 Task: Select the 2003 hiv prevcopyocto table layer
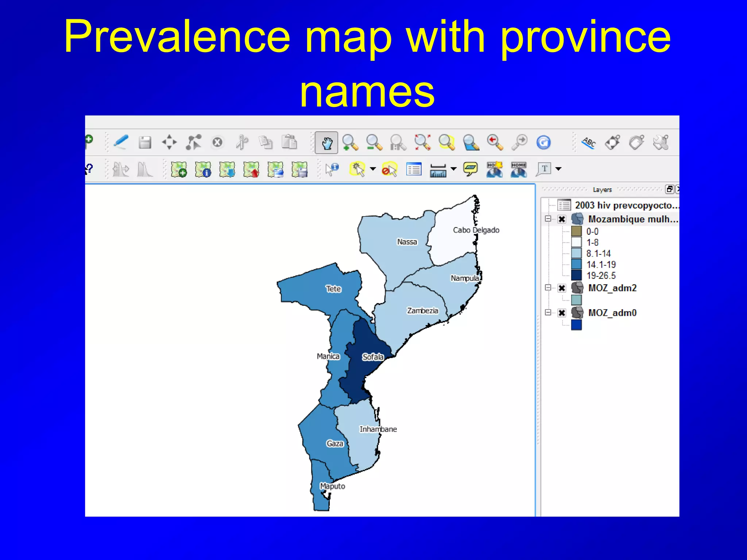coord(626,205)
